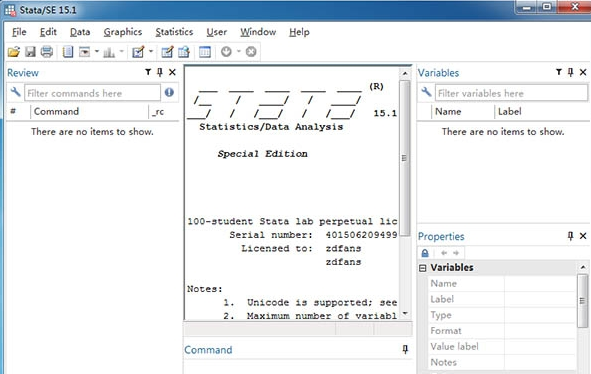The height and width of the screenshot is (374, 591).
Task: Click the wrench icon in Review filter
Action: [15, 92]
